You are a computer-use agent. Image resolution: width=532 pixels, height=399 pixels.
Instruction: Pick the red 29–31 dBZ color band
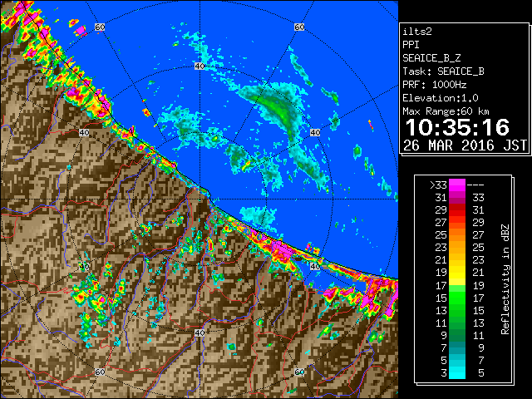(457, 210)
